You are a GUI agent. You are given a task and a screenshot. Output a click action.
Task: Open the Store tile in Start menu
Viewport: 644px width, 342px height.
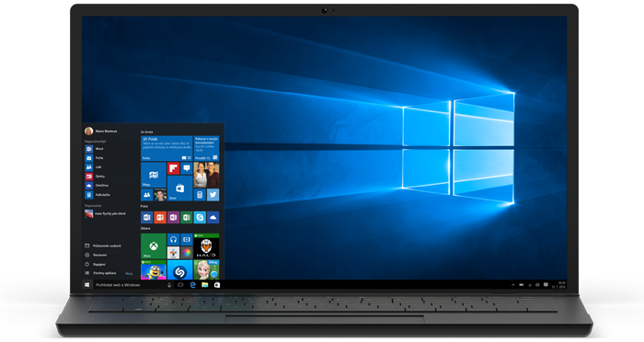(x=180, y=188)
